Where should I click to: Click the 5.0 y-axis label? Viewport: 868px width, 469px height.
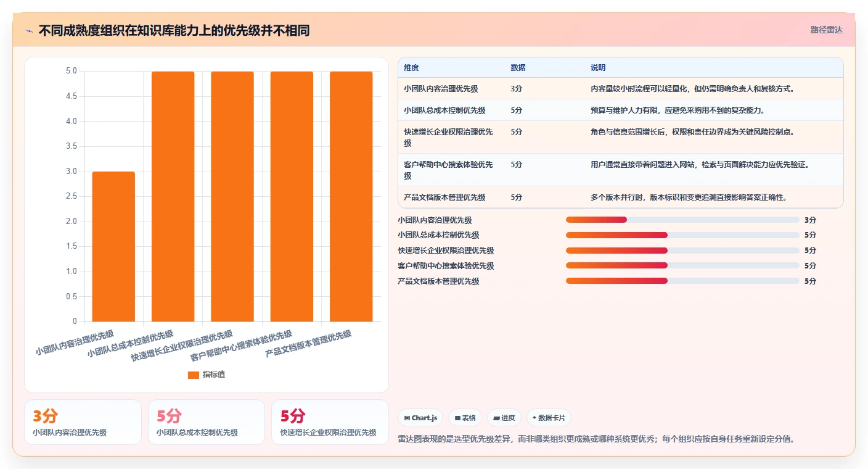pyautogui.click(x=72, y=71)
